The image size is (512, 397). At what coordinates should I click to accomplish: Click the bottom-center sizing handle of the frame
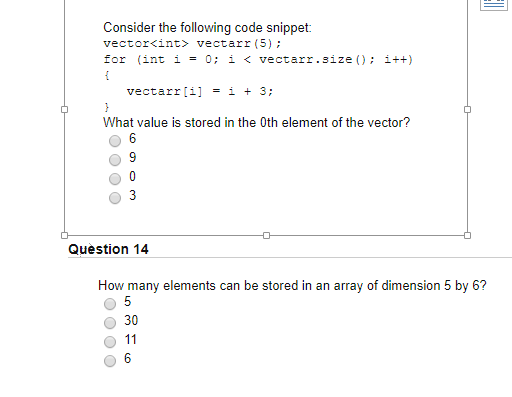coord(266,235)
